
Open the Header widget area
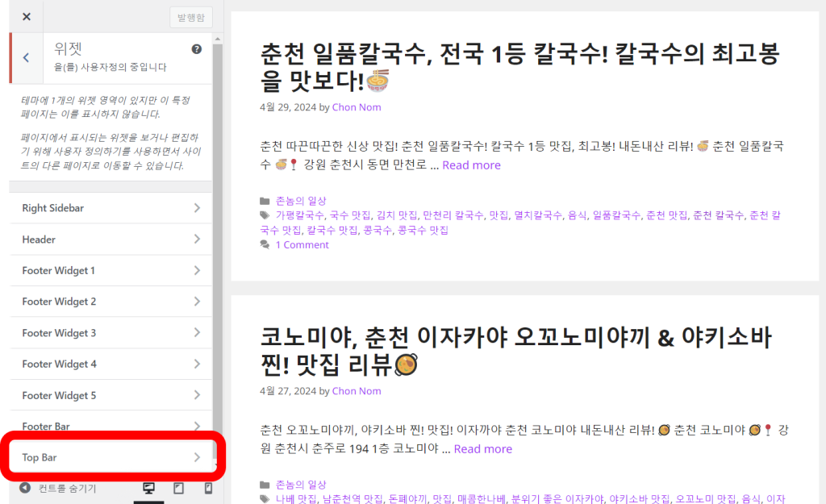[111, 239]
